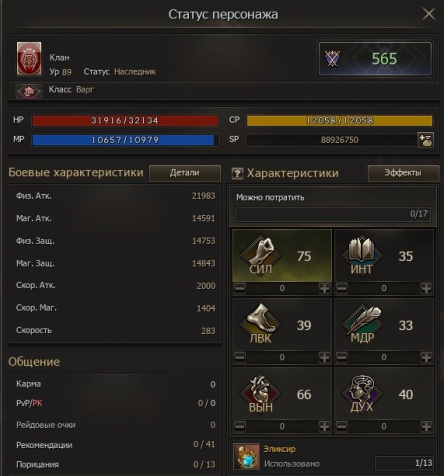Open the Эффекты button
The height and width of the screenshot is (476, 444).
coord(403,173)
